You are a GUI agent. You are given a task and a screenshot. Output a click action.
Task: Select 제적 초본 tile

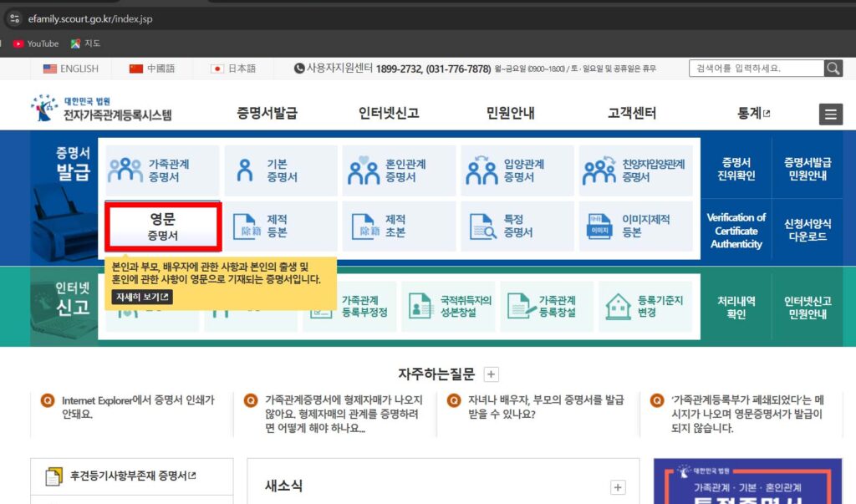tap(399, 226)
